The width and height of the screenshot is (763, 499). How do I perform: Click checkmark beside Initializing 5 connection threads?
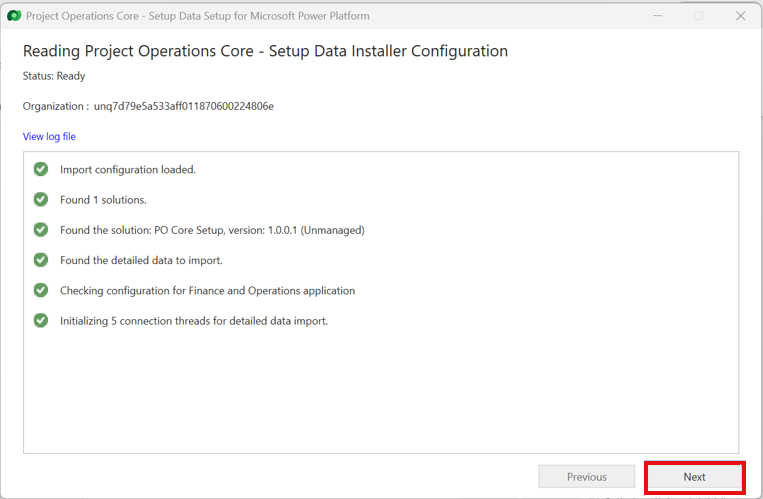(41, 321)
